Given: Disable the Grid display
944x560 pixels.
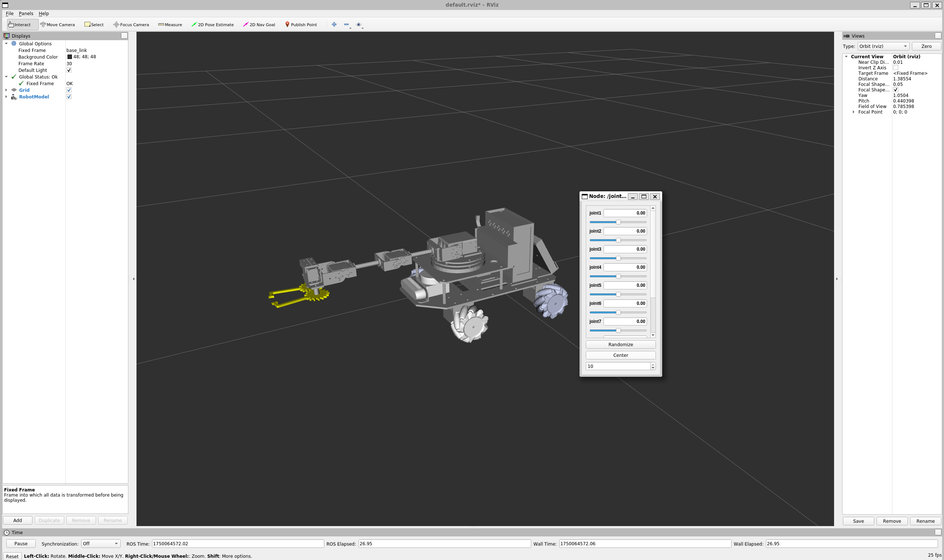Looking at the screenshot, I should coord(69,90).
